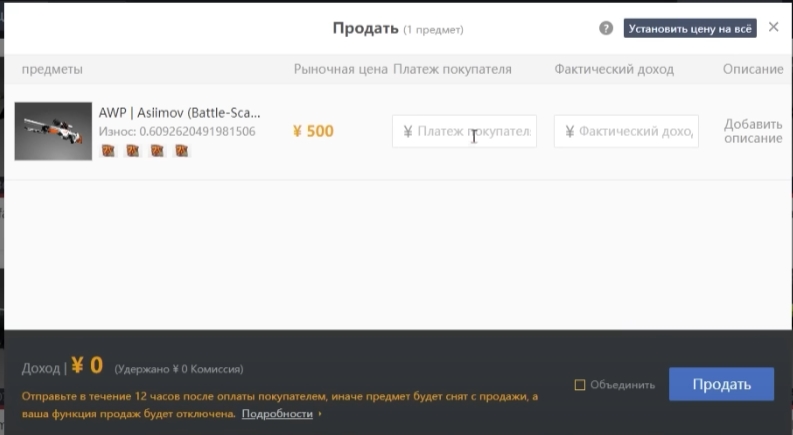
Task: Click Установить цену на всё button
Action: point(690,28)
